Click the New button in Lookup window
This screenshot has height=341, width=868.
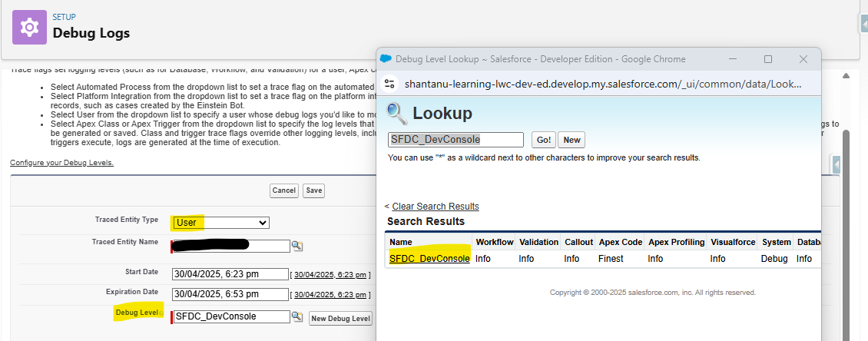pyautogui.click(x=571, y=140)
